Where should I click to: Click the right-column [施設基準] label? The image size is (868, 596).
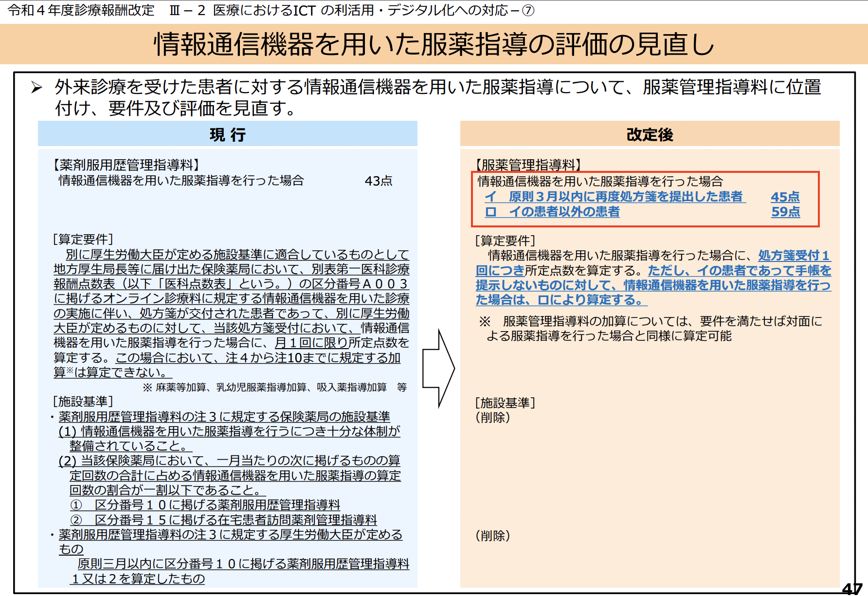pos(506,403)
